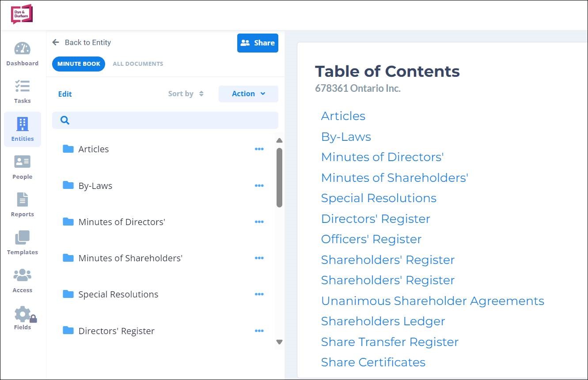Open Share Certificates from the Table of Contents
This screenshot has width=588, height=380.
tap(373, 362)
